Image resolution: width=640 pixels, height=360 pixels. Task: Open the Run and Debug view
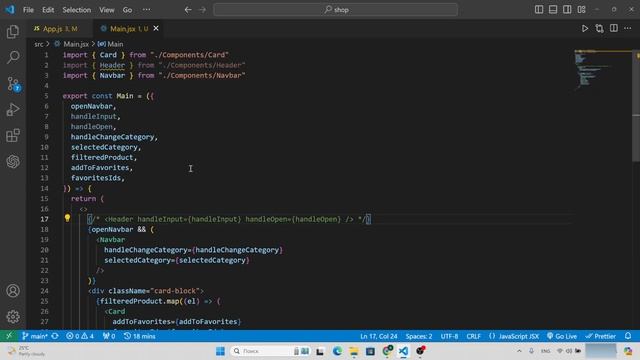(13, 109)
